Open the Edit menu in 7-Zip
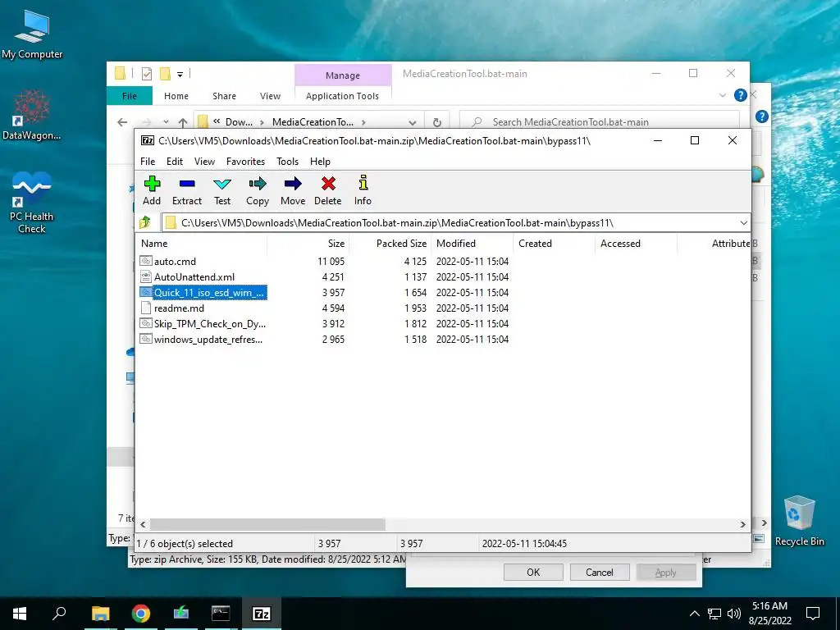The width and height of the screenshot is (840, 630). (175, 162)
